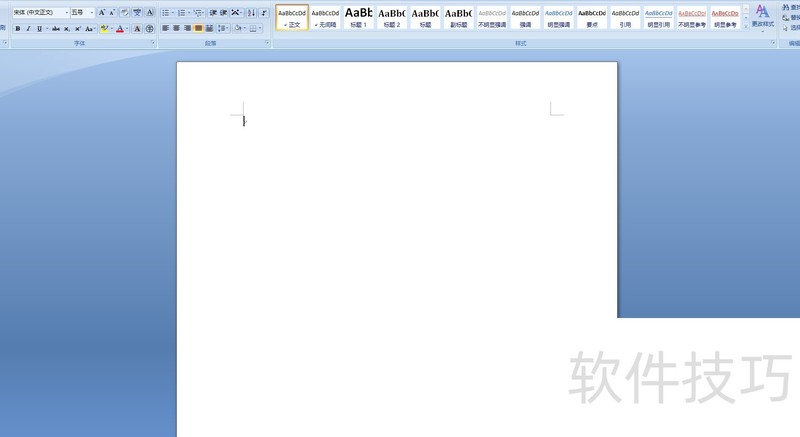Image resolution: width=800 pixels, height=437 pixels.
Task: Toggle distributed alignment
Action: click(209, 29)
